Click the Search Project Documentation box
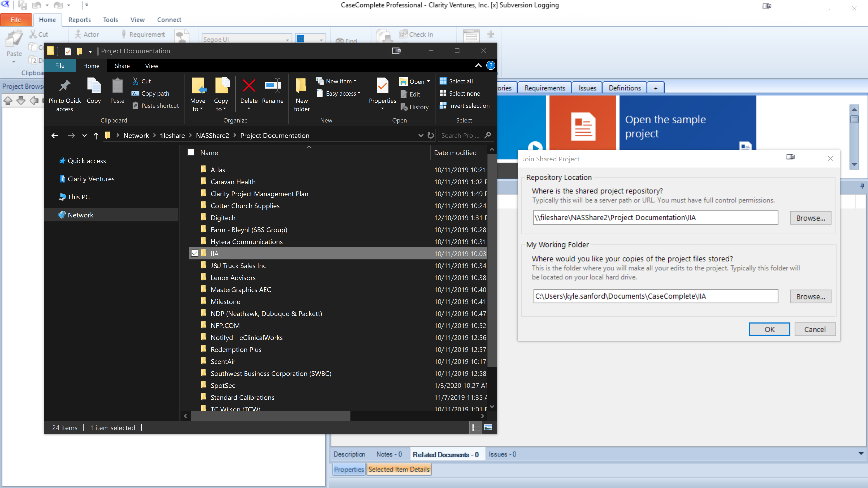This screenshot has width=868, height=488. point(466,135)
